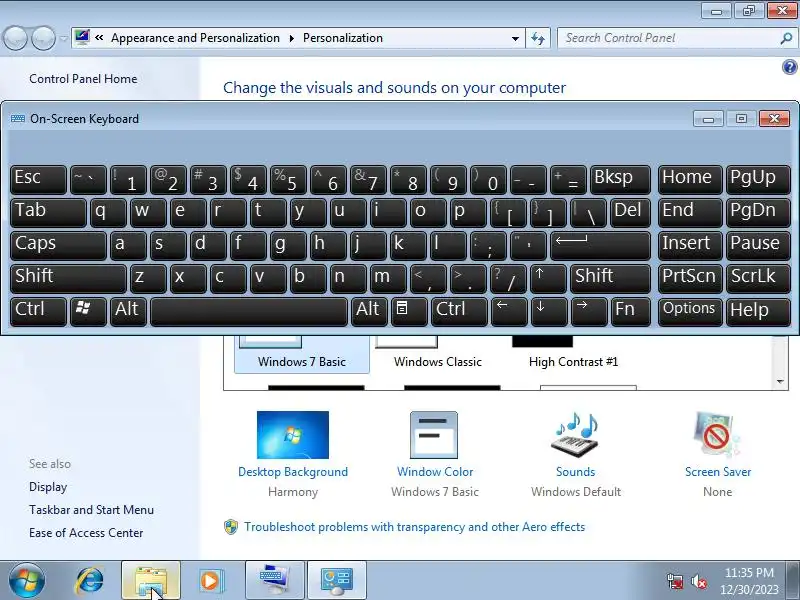This screenshot has width=800, height=600.
Task: Select On-Screen Keyboard taskbar button
Action: (274, 581)
